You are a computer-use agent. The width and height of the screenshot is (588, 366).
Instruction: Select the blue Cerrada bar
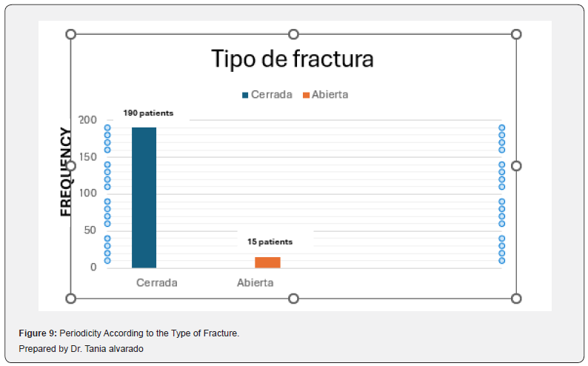(144, 198)
